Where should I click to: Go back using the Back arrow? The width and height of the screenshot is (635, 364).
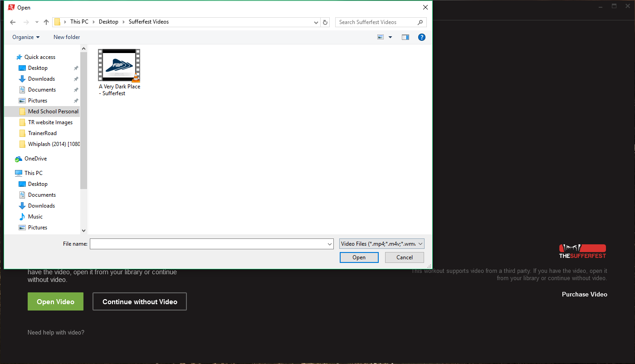pos(13,22)
